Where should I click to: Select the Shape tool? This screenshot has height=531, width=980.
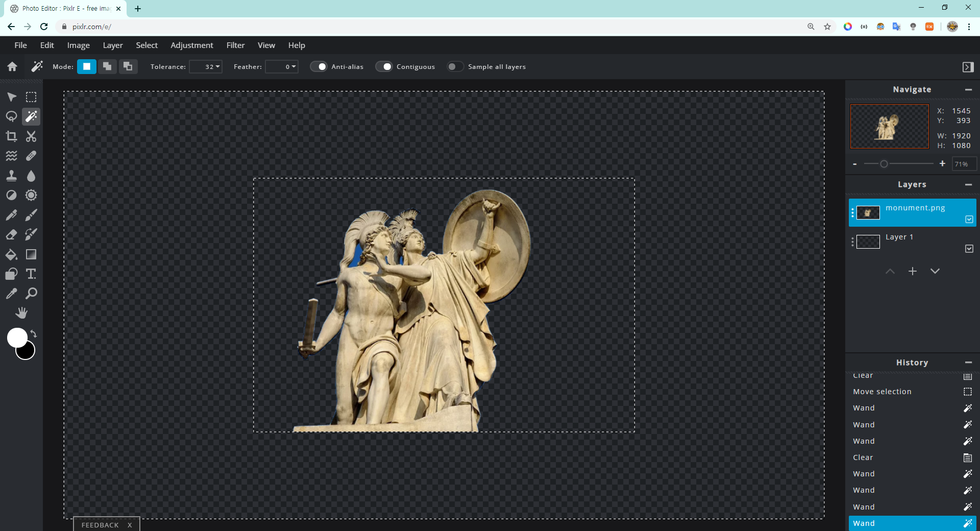coord(11,274)
